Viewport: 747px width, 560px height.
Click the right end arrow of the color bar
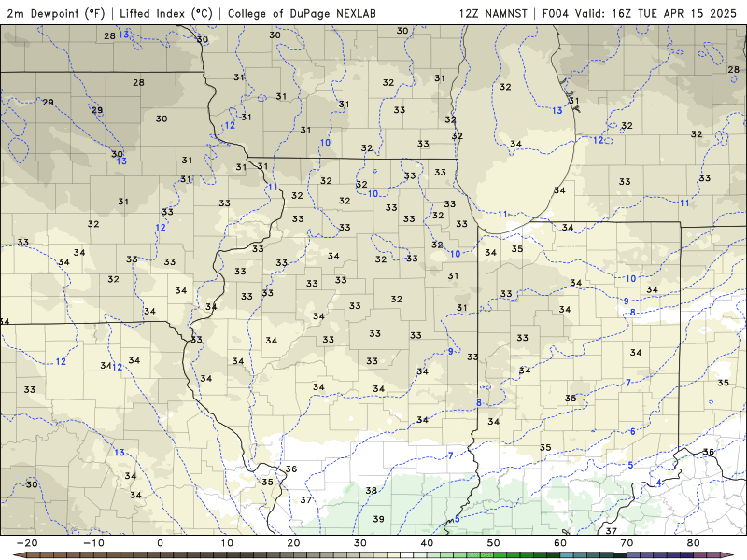[727, 555]
